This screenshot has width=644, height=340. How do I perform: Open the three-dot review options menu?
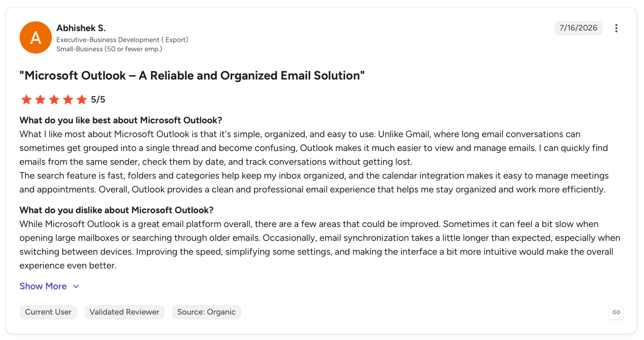616,28
